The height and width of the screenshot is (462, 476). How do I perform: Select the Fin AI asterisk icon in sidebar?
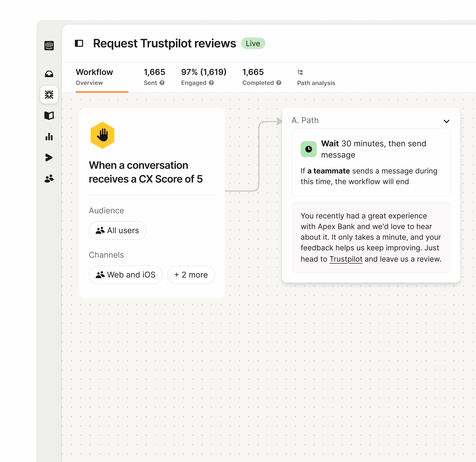click(x=49, y=95)
